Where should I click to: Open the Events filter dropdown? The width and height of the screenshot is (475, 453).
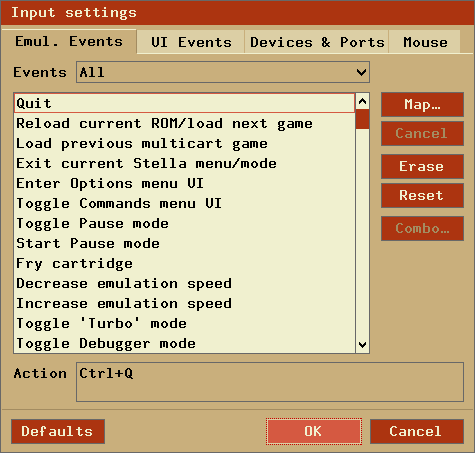(x=223, y=72)
